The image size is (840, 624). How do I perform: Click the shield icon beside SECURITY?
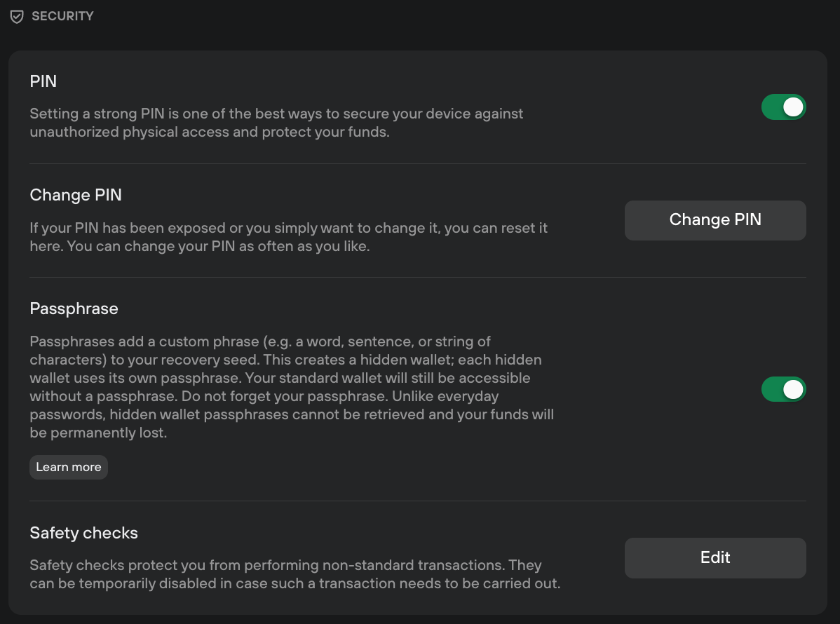pyautogui.click(x=17, y=17)
